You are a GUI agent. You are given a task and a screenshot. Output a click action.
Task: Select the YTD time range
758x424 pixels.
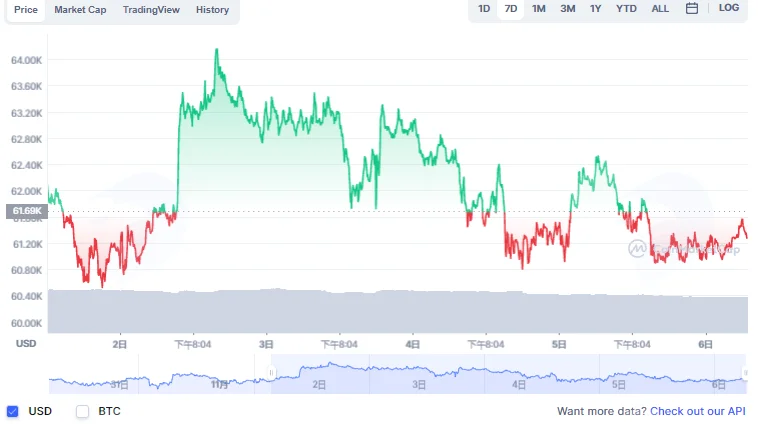(626, 9)
